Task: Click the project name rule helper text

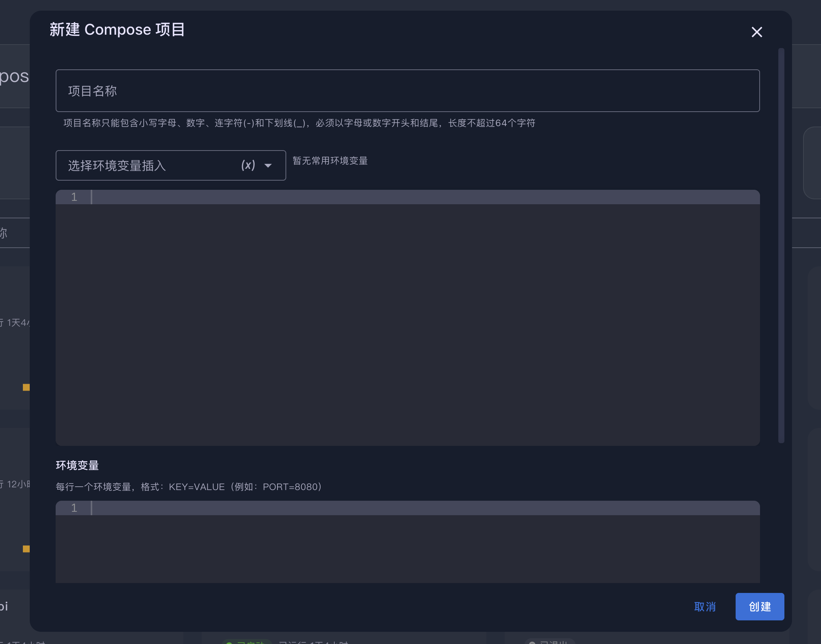Action: pyautogui.click(x=299, y=123)
